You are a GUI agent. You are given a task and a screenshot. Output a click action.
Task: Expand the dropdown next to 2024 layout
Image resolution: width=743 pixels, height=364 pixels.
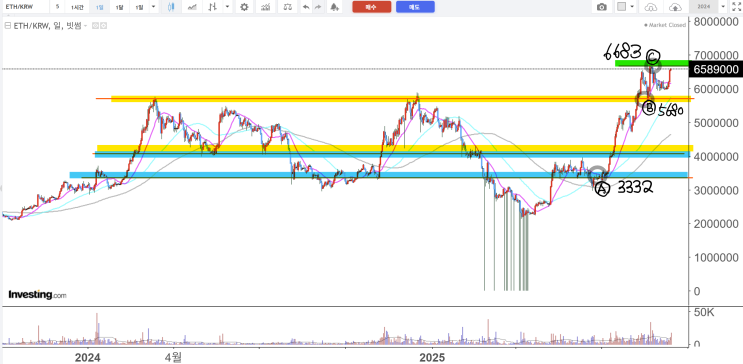pos(723,7)
